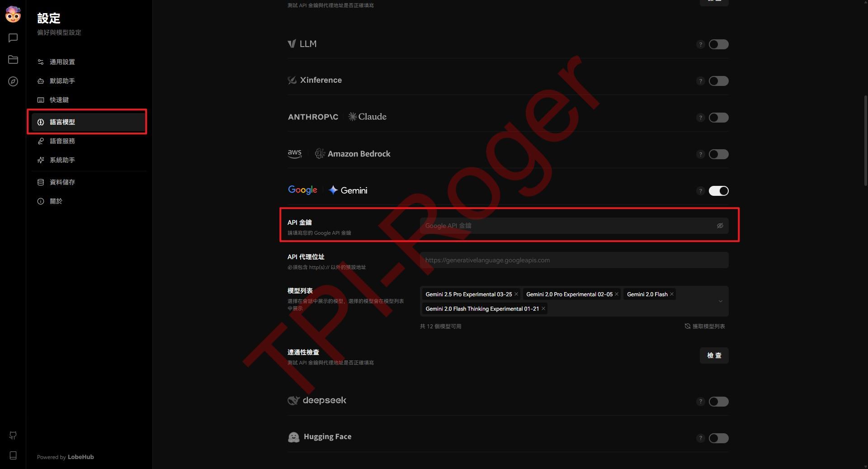This screenshot has width=868, height=469.
Task: Click the page vertical scrollbar
Action: click(865, 140)
